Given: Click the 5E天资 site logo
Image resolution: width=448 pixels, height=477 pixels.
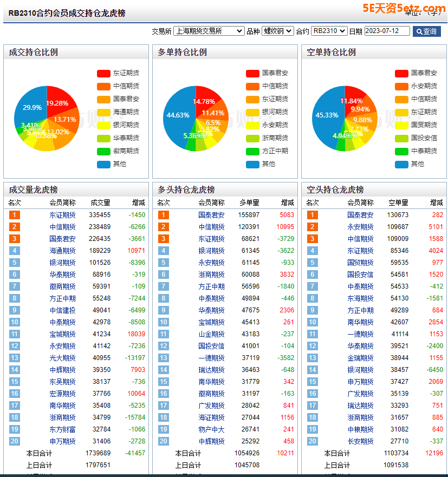Looking at the screenshot, I should [404, 8].
